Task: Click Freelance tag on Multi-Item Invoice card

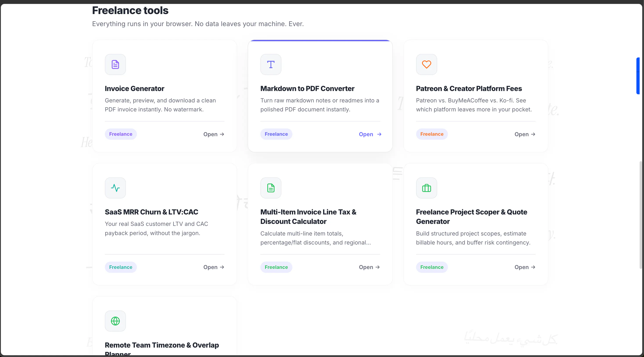Action: (x=276, y=267)
